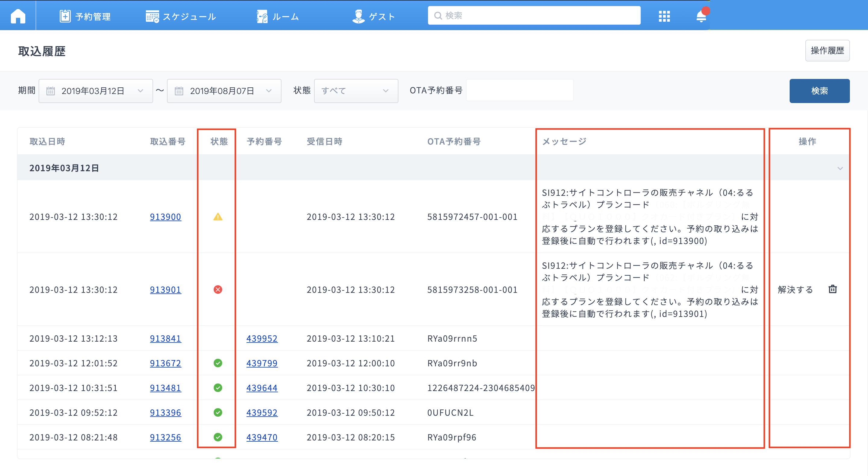868x476 pixels.
Task: Expand the 状態 すべて filter dropdown
Action: [356, 91]
